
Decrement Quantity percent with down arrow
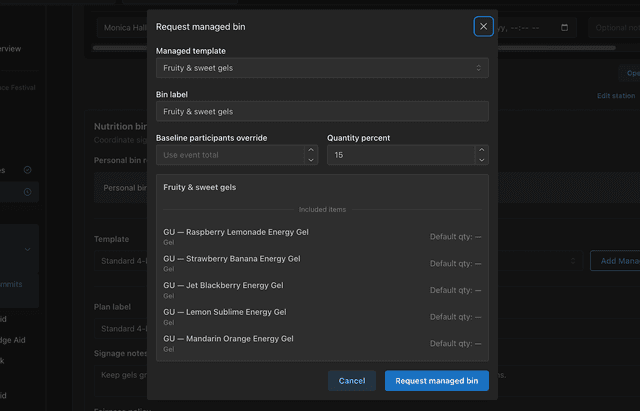pyautogui.click(x=482, y=160)
